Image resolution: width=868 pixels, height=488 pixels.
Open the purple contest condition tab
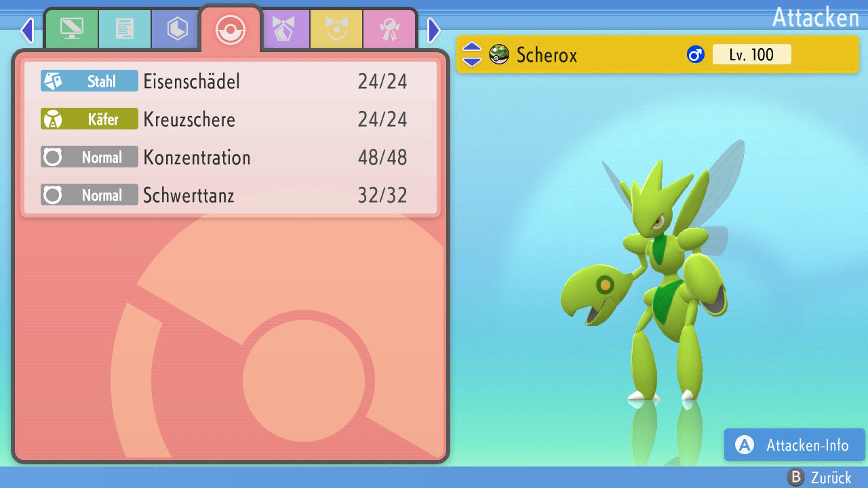point(283,29)
